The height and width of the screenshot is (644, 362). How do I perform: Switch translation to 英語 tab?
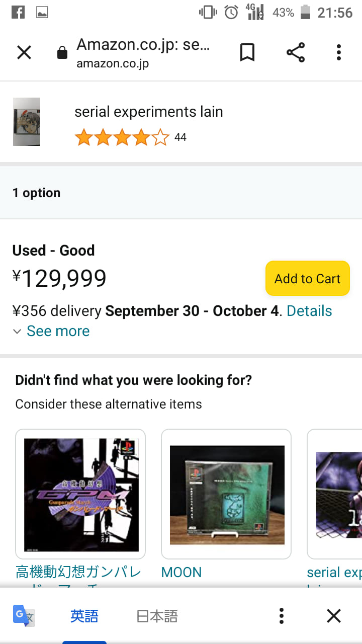[84, 616]
